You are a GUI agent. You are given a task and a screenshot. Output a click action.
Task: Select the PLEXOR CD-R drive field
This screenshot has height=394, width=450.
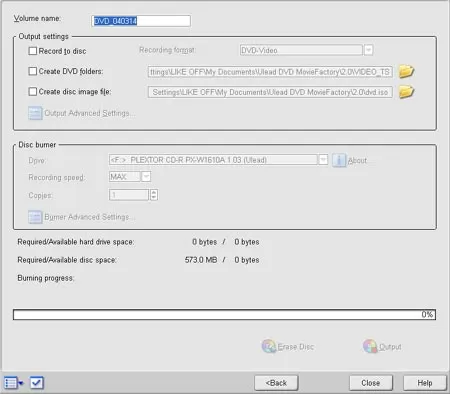(213, 160)
